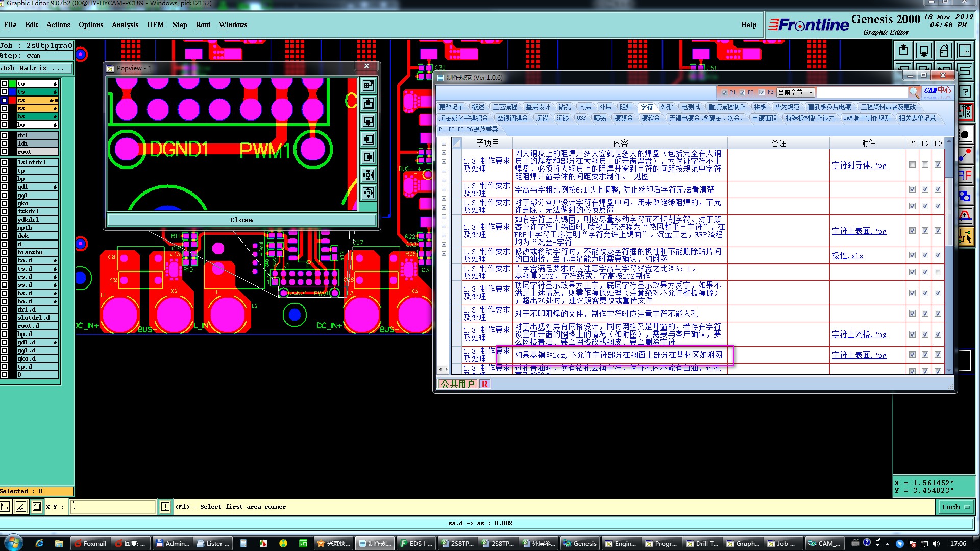
Task: Select the yellow net select cursor tool
Action: [965, 236]
